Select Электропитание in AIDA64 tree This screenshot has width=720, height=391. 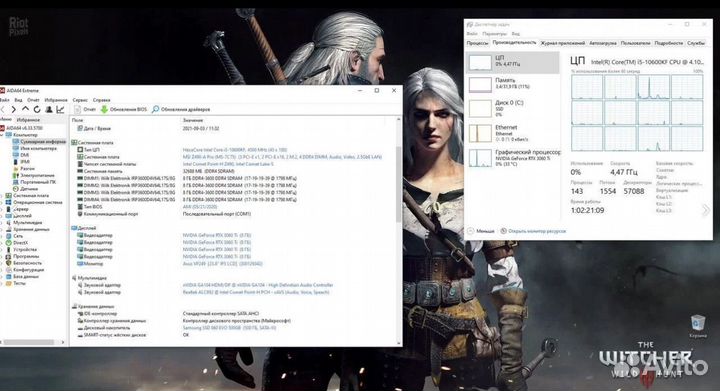(34, 175)
